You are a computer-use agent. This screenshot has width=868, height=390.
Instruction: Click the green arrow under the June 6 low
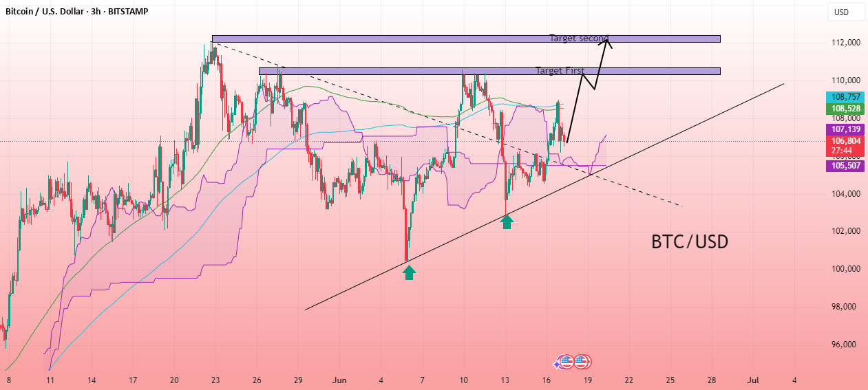pos(409,273)
